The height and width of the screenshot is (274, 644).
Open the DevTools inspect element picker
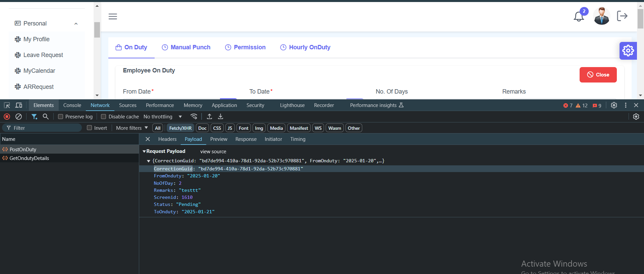tap(7, 105)
